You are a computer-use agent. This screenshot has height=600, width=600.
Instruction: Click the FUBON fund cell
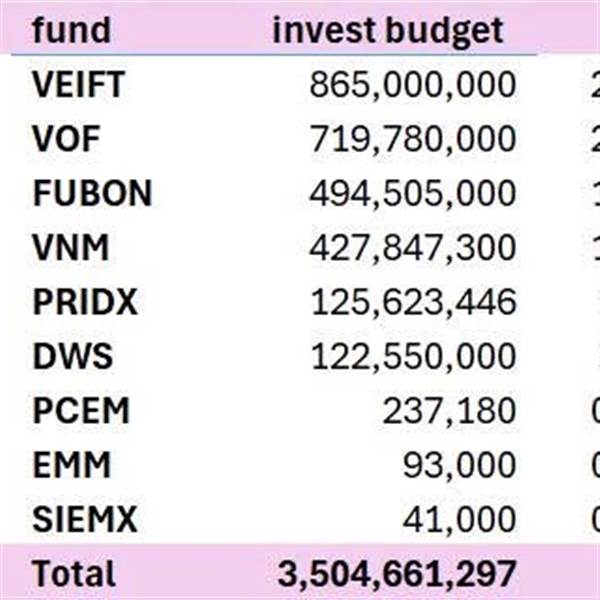(92, 193)
